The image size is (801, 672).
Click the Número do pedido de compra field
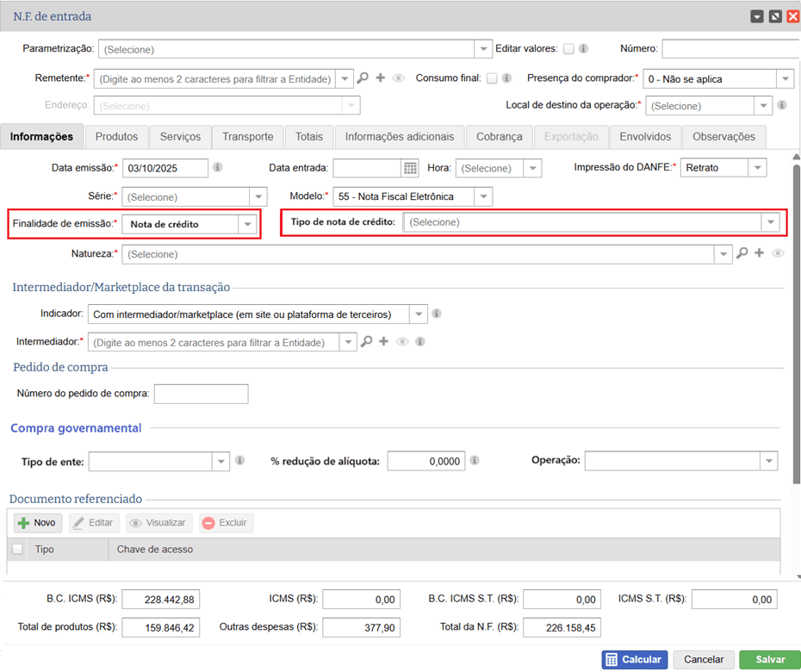(x=201, y=394)
